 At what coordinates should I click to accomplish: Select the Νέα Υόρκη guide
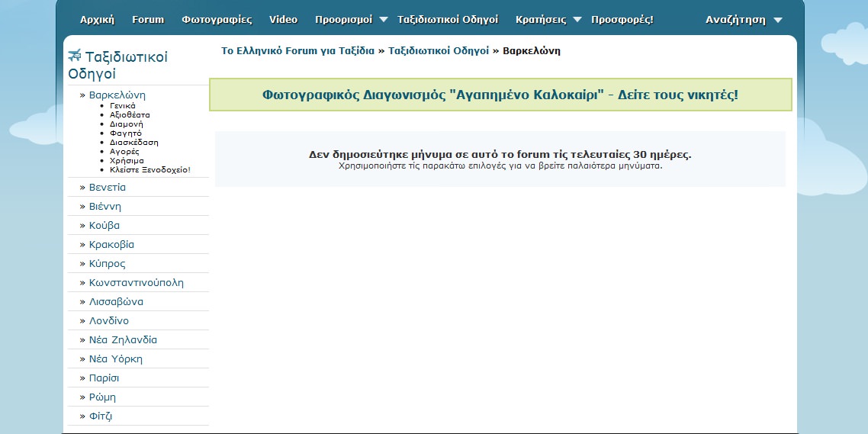coord(115,359)
